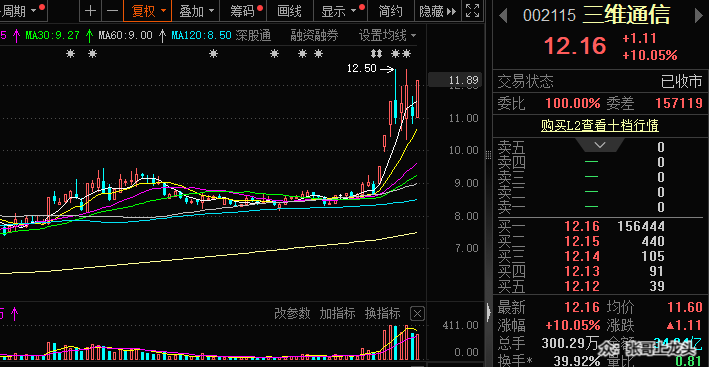This screenshot has width=709, height=367.
Task: Go to next stock with right arrow
Action: pyautogui.click(x=698, y=17)
